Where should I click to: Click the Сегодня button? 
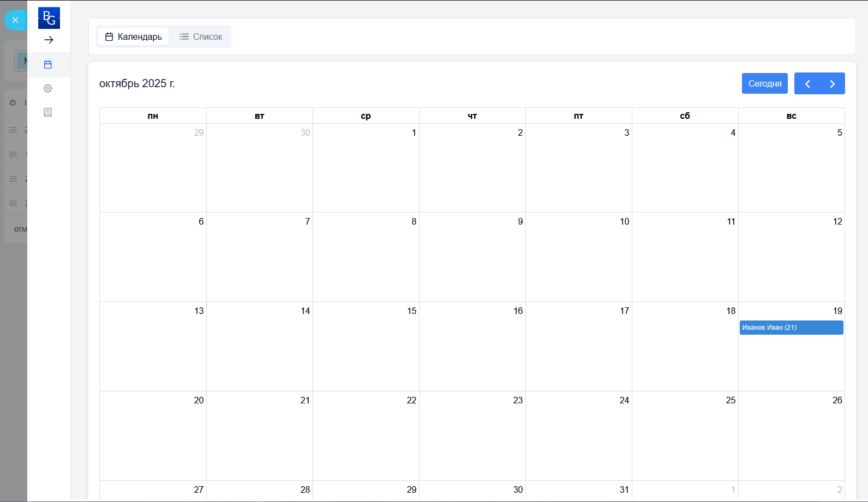coord(764,83)
